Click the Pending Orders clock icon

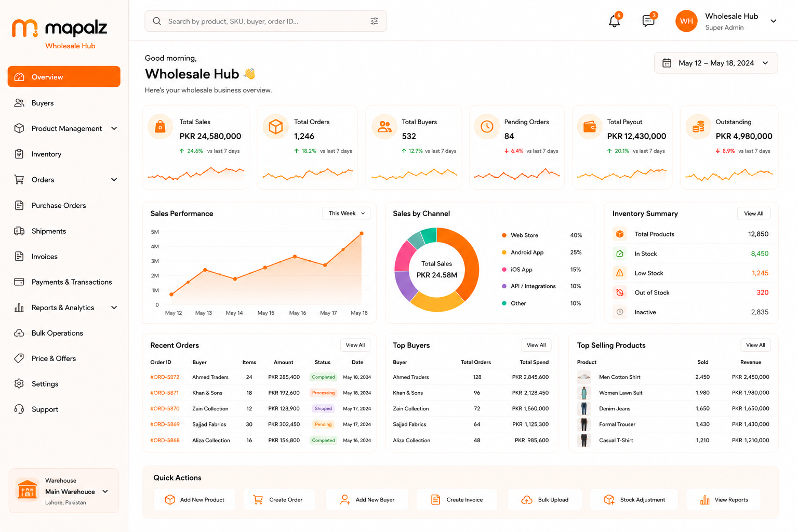[x=487, y=127]
